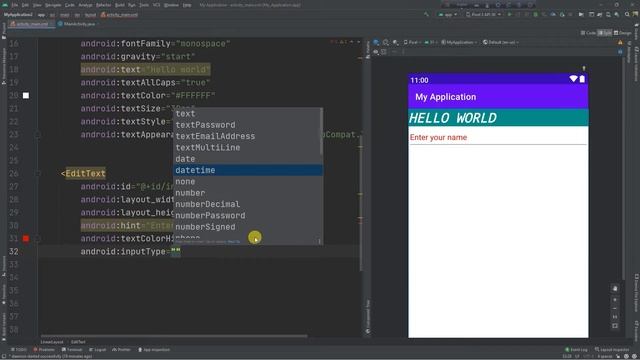This screenshot has width=640, height=360.
Task: Open the Analyze menu
Action: [85, 5]
